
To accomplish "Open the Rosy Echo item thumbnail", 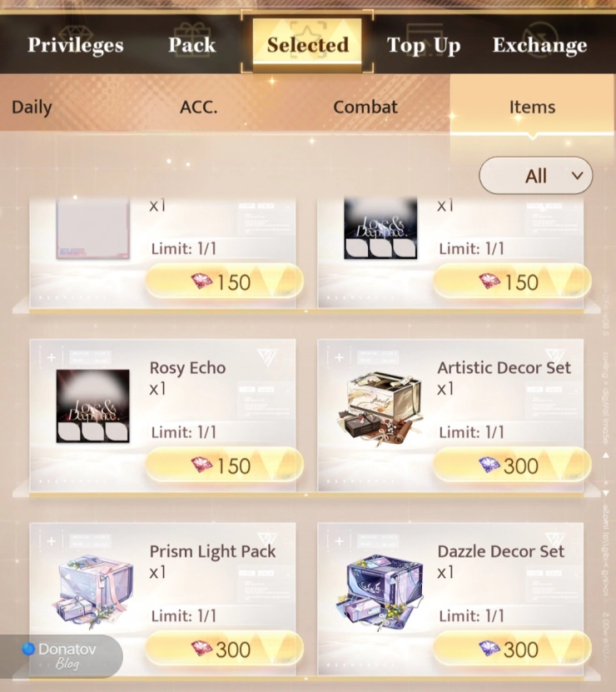I will [x=92, y=406].
